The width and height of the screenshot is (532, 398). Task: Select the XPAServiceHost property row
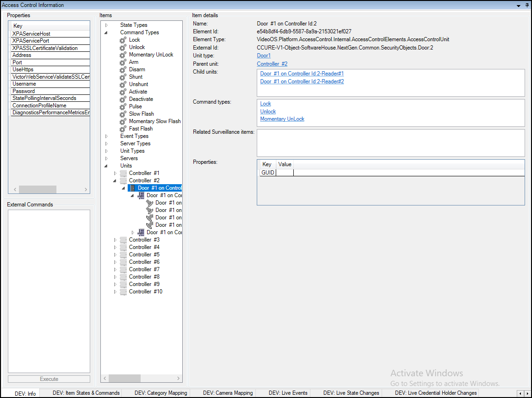point(50,34)
